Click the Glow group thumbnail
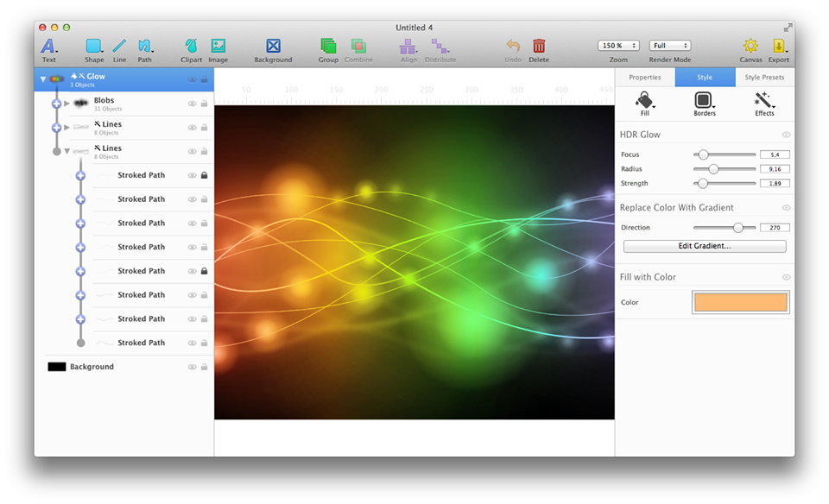The image size is (829, 504). pyautogui.click(x=57, y=79)
